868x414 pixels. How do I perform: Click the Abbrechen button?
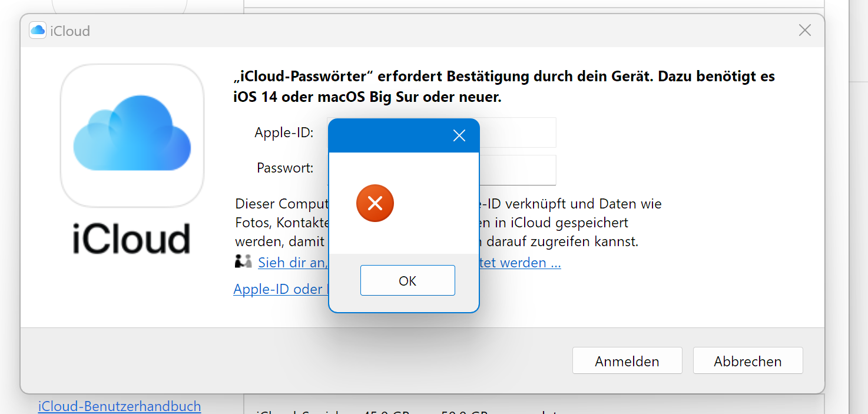747,361
